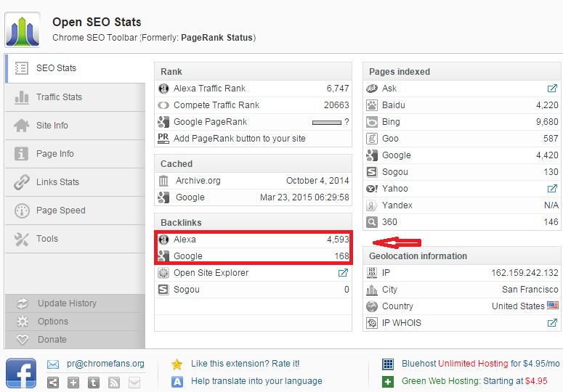Click the United States flag
This screenshot has width=563, height=392.
[x=553, y=305]
